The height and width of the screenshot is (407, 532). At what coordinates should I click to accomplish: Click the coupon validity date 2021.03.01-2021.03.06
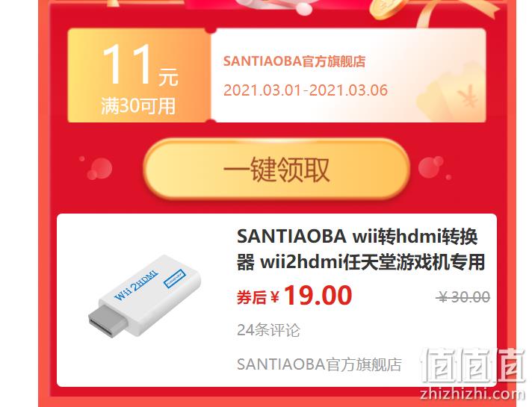[306, 90]
